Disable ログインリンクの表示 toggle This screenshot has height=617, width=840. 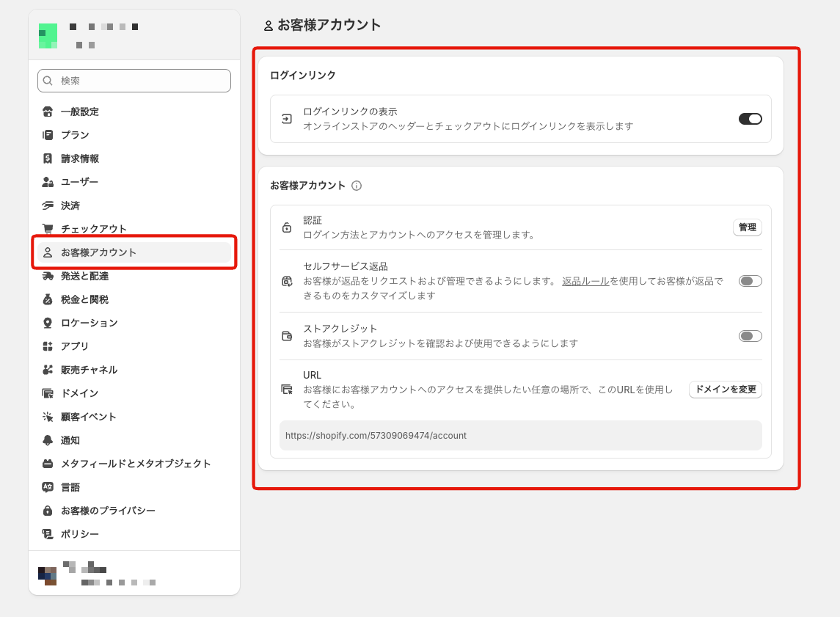(750, 117)
